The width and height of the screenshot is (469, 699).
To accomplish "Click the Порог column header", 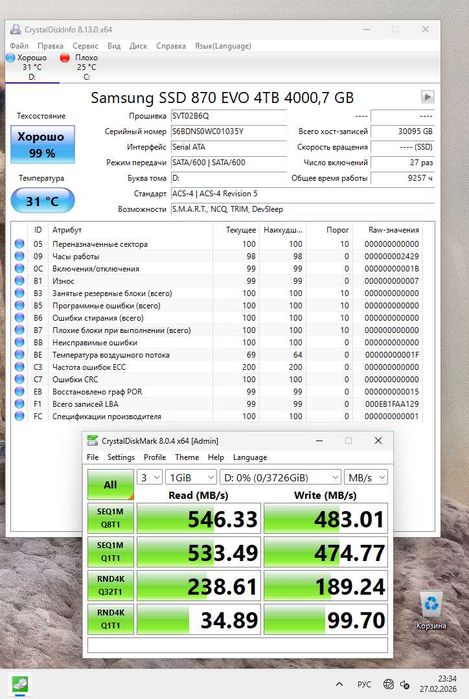I will tap(329, 230).
